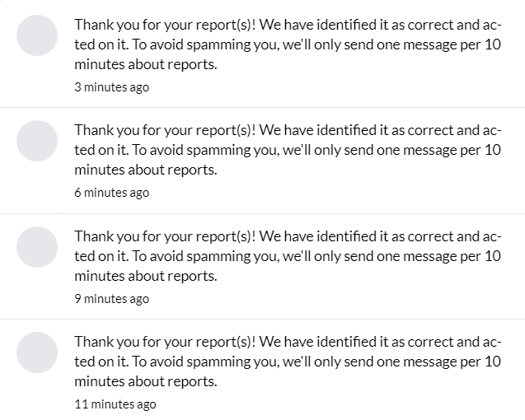525x420 pixels.
Task: Select last notification's 'minutes about reports.' line
Action: [x=146, y=381]
